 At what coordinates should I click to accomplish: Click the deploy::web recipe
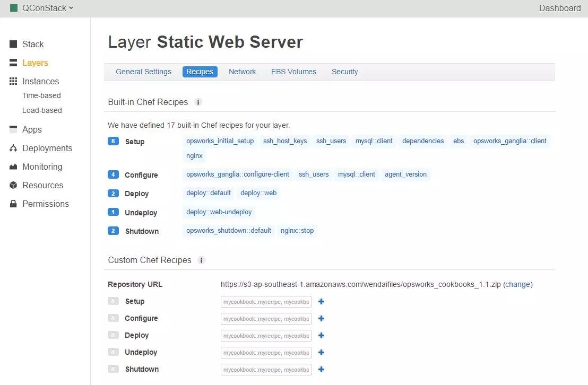tap(258, 193)
